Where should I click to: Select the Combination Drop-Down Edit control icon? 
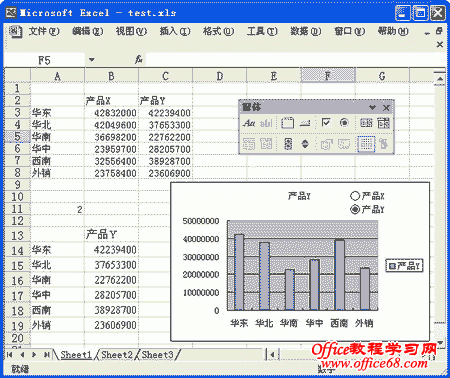[x=266, y=144]
